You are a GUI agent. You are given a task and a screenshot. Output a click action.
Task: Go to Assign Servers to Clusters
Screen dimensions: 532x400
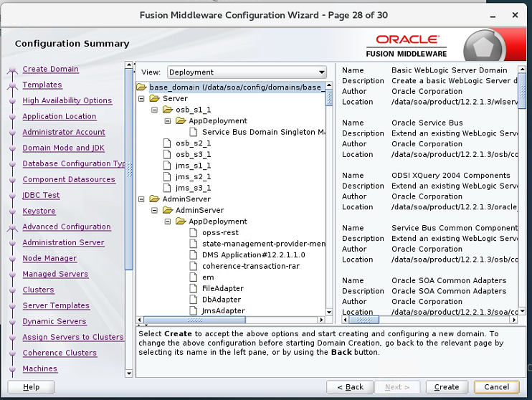(x=73, y=337)
